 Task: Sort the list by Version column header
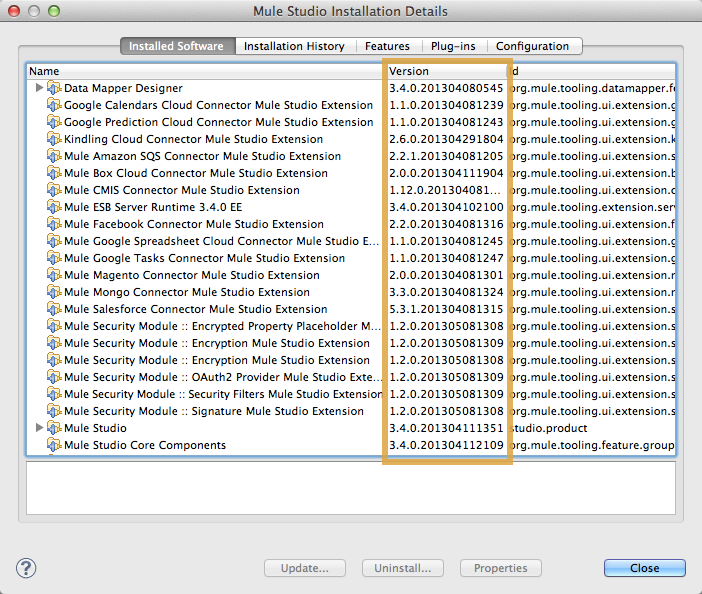click(x=445, y=71)
